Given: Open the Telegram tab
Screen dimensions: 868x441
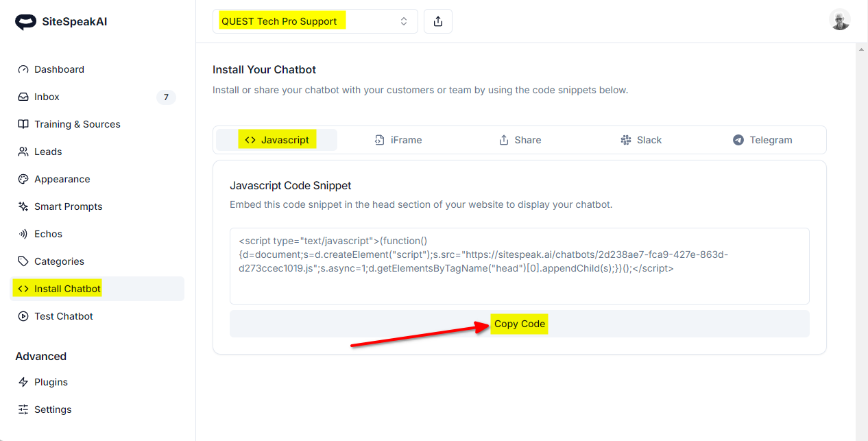Looking at the screenshot, I should point(762,140).
